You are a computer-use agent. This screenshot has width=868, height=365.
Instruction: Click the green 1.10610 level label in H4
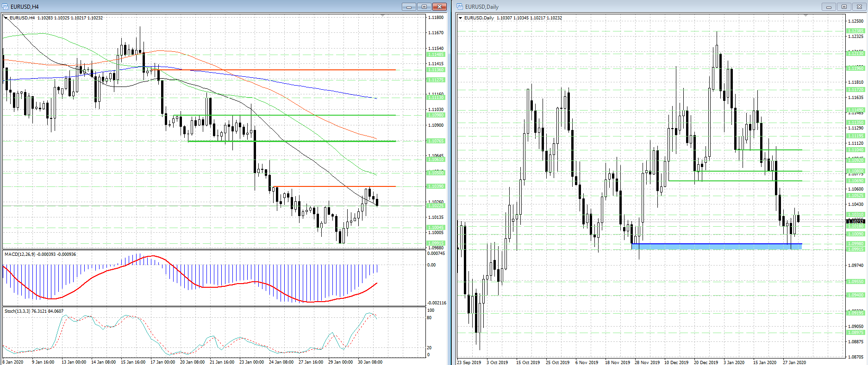(x=436, y=160)
